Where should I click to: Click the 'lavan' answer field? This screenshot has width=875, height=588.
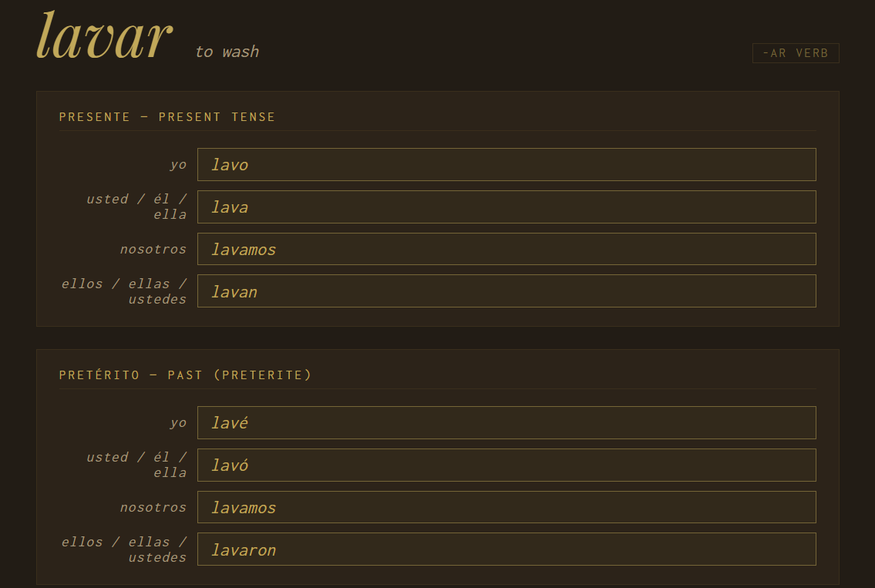[506, 291]
